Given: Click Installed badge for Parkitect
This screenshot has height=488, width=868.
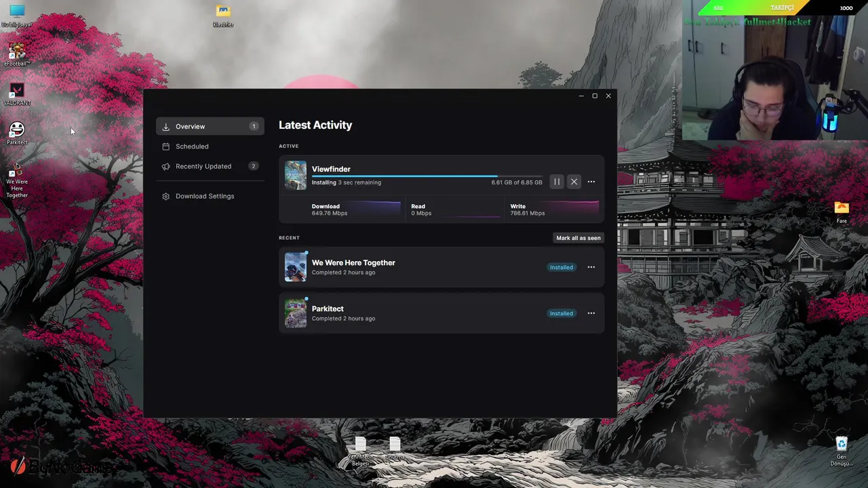Looking at the screenshot, I should pyautogui.click(x=561, y=313).
